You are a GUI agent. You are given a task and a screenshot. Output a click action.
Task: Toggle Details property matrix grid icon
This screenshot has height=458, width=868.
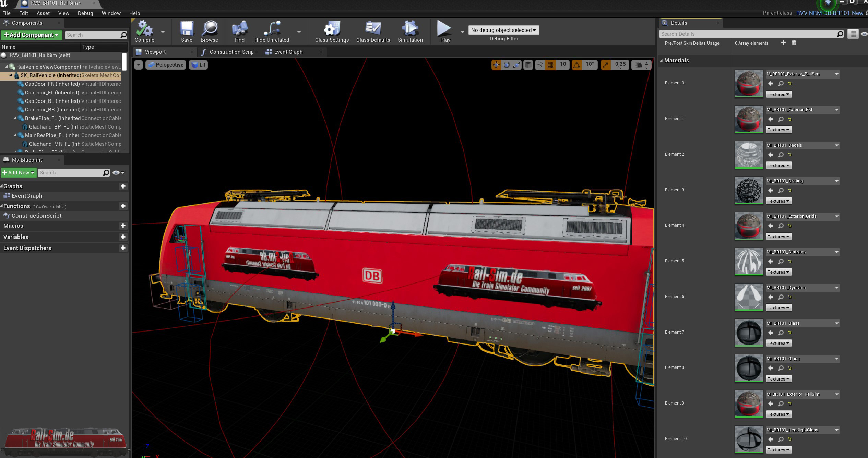pos(853,34)
